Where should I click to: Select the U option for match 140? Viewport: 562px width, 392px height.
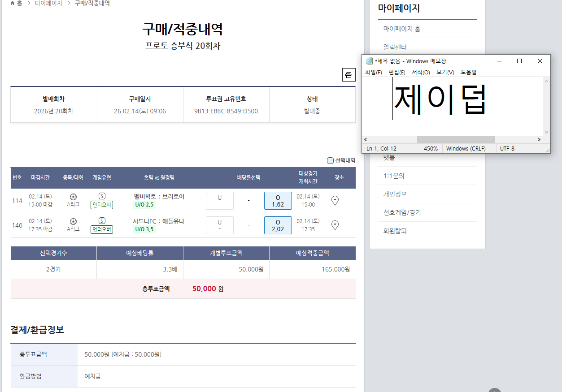219,225
